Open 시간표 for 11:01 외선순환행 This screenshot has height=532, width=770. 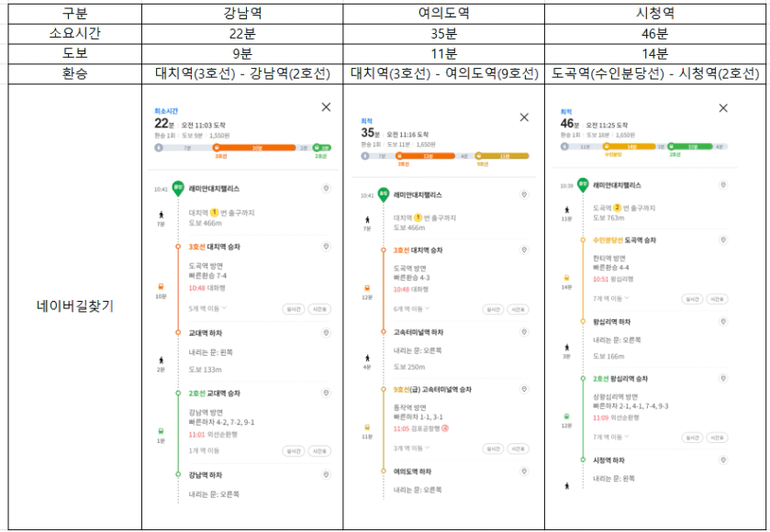click(319, 451)
